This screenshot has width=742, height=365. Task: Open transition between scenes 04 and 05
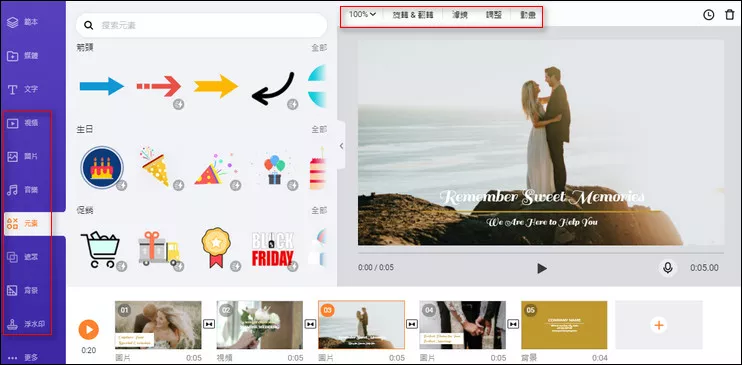click(x=513, y=324)
